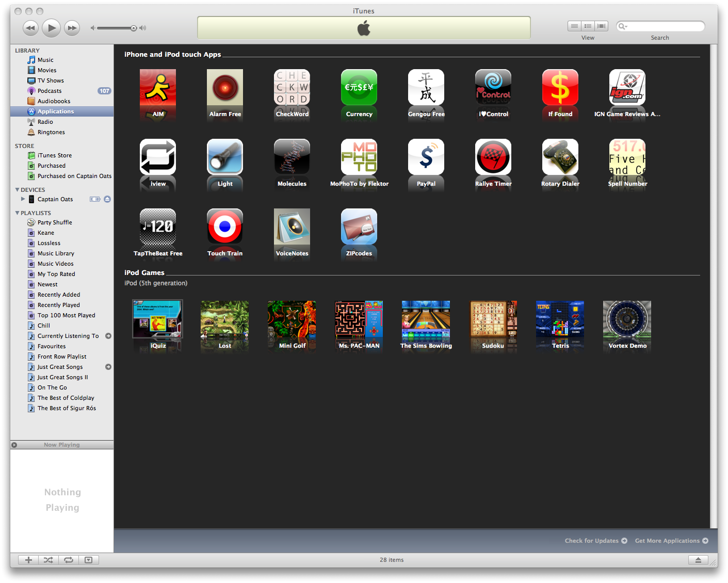Show or hide artwork viewer button
The height and width of the screenshot is (583, 728).
(88, 560)
